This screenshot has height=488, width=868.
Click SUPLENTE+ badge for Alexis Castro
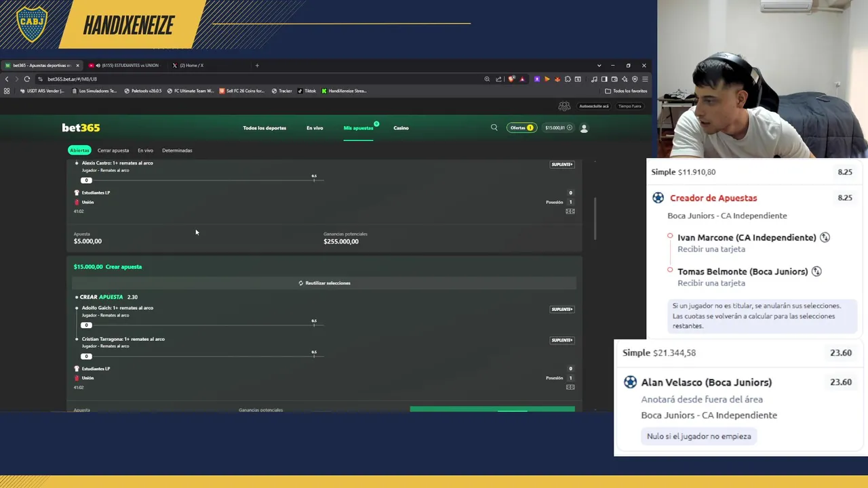click(562, 164)
